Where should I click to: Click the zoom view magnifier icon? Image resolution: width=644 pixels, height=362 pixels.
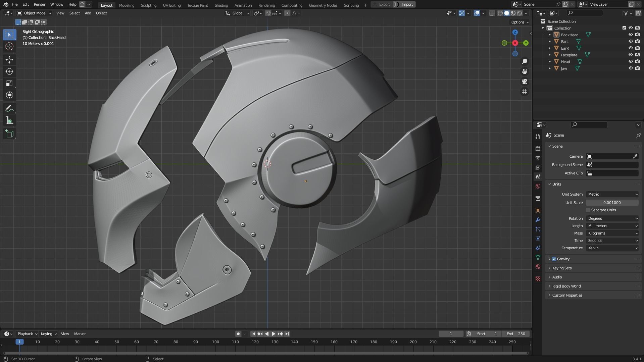(525, 61)
